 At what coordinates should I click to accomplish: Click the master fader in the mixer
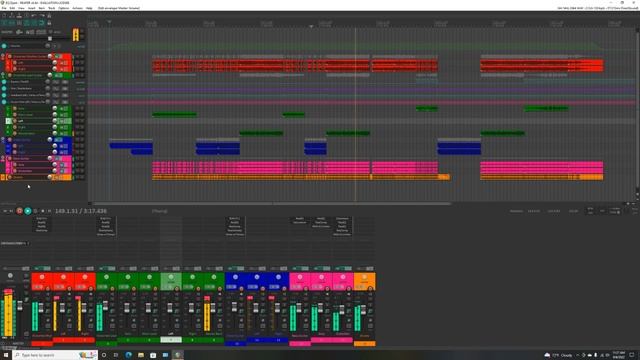coord(20,305)
